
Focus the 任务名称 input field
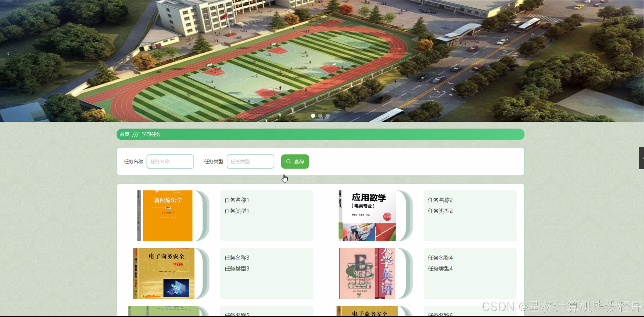170,161
